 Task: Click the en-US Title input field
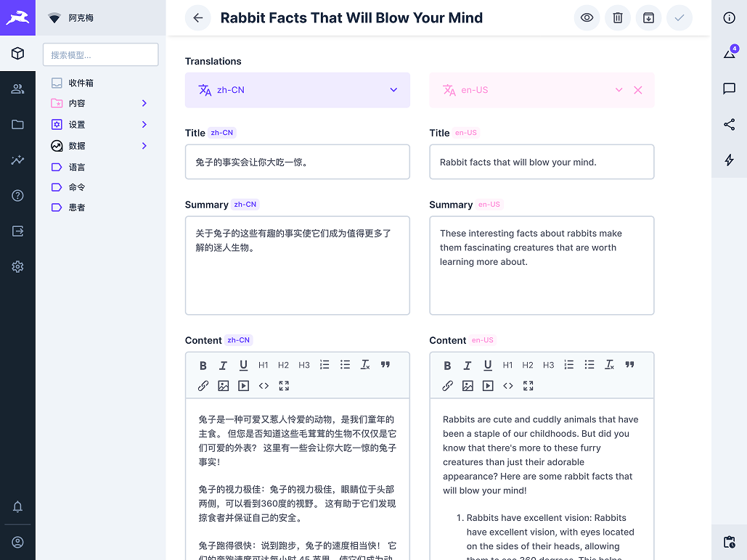tap(542, 162)
